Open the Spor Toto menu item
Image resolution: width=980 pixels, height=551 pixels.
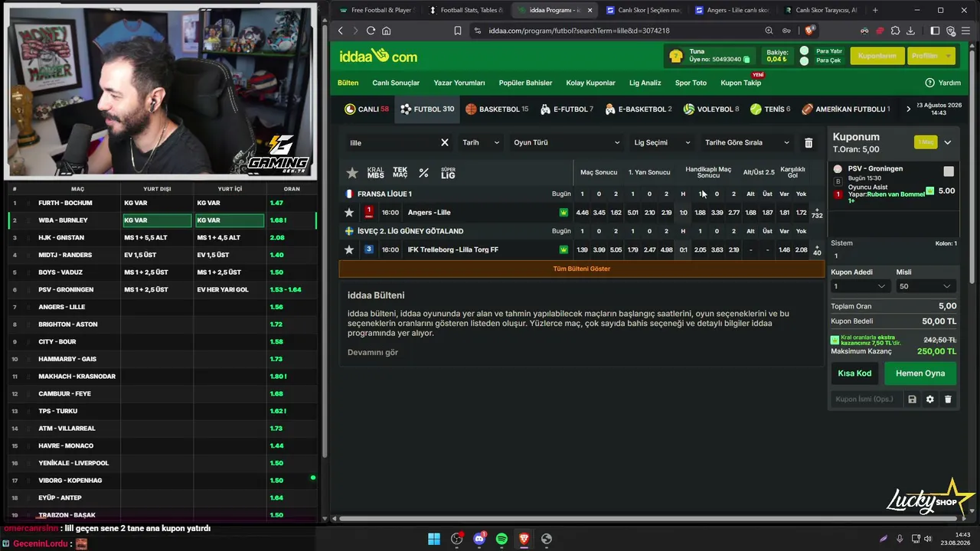pyautogui.click(x=691, y=83)
